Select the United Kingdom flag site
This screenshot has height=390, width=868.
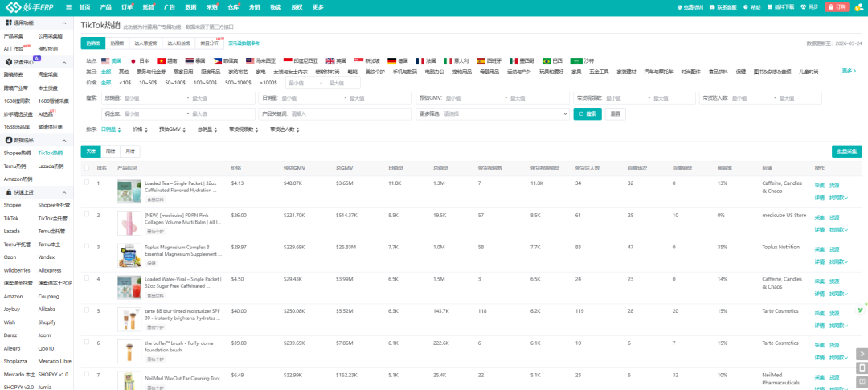(x=330, y=61)
